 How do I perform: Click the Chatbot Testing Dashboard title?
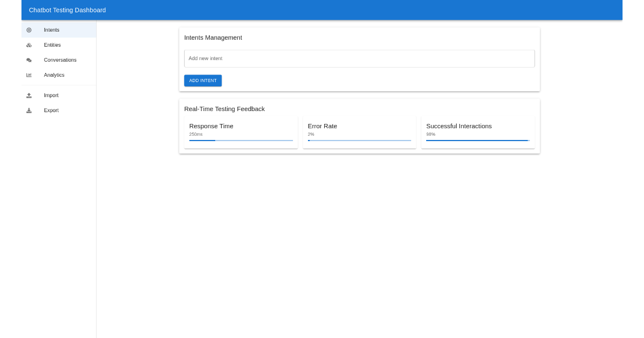[x=67, y=10]
